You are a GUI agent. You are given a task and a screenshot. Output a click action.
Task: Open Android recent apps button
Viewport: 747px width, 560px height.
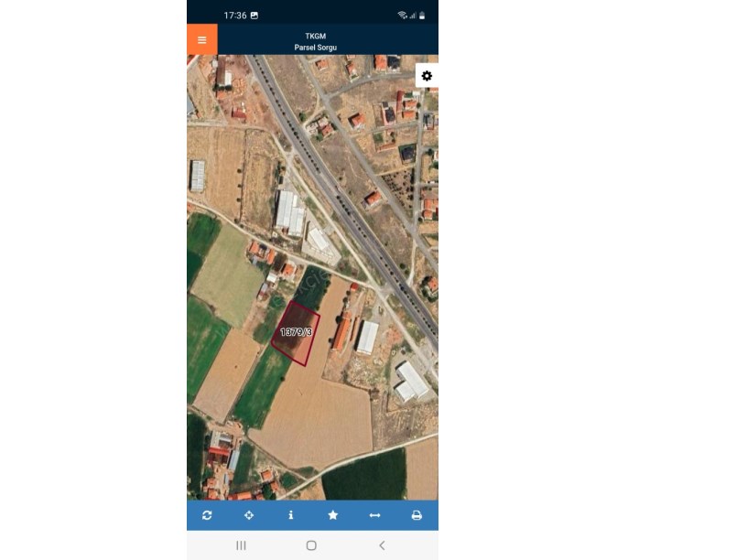(241, 545)
